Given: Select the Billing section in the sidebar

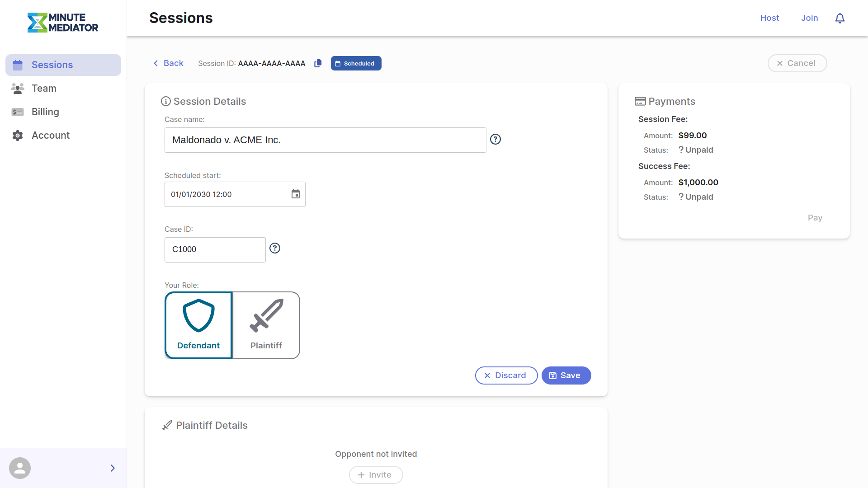Looking at the screenshot, I should [45, 112].
